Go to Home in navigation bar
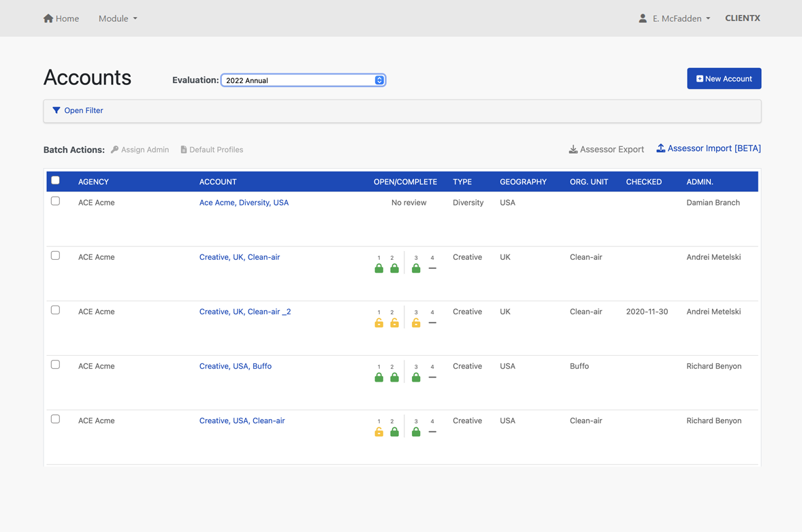 click(61, 18)
